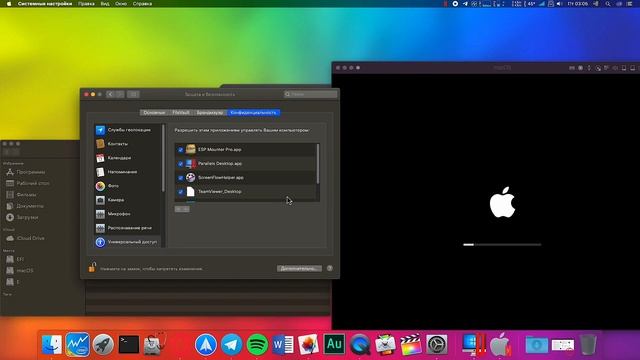Launch Launchpad rocket icon in Dock
The height and width of the screenshot is (360, 640).
(x=103, y=344)
